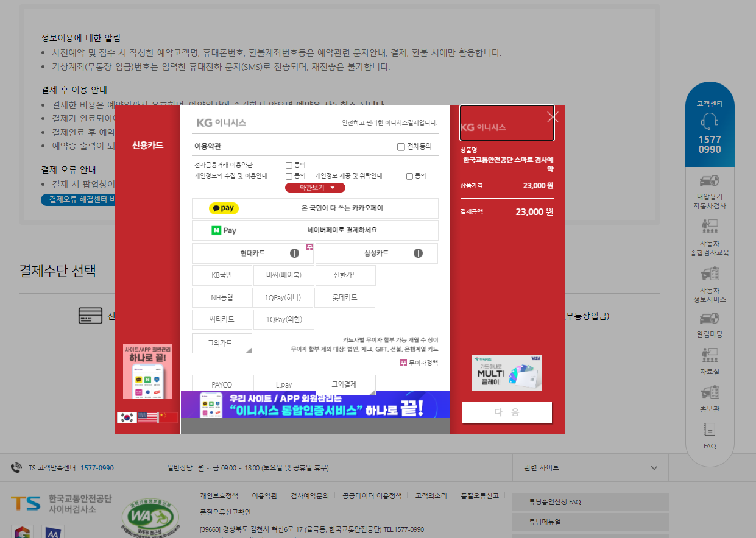Screen dimensions: 756x538
Task: Open 튜닝메뉴얼 button
Action: pyautogui.click(x=590, y=522)
